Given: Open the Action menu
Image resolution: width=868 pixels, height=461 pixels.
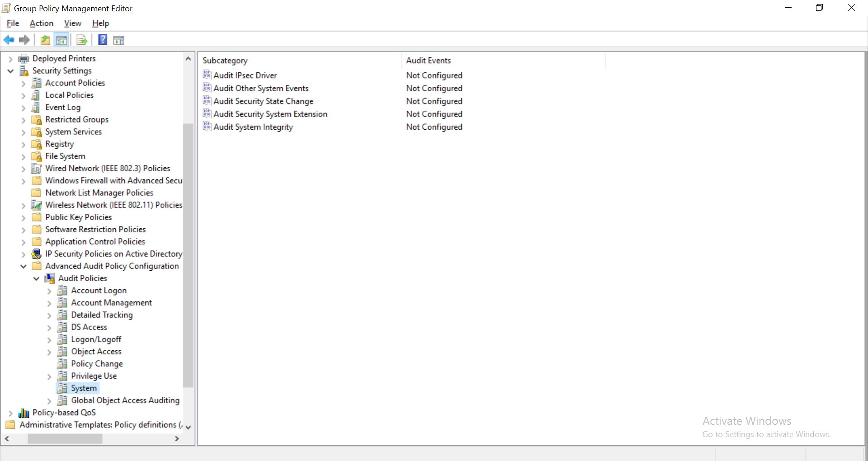Looking at the screenshot, I should pyautogui.click(x=41, y=23).
